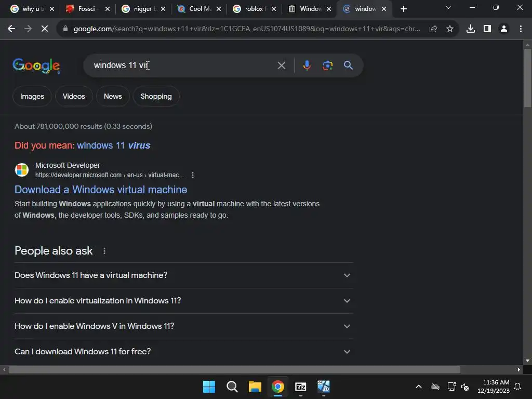Open People also ask options menu

(x=104, y=251)
